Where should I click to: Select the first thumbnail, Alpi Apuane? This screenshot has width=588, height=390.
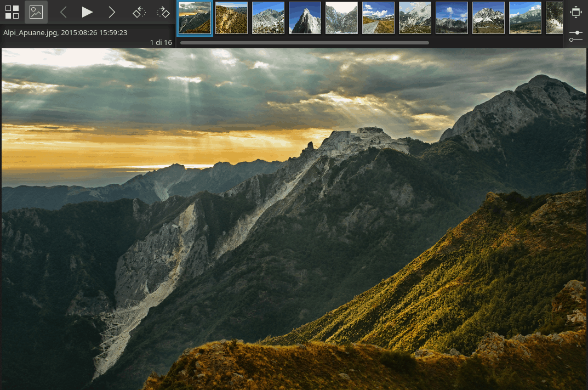pyautogui.click(x=195, y=18)
